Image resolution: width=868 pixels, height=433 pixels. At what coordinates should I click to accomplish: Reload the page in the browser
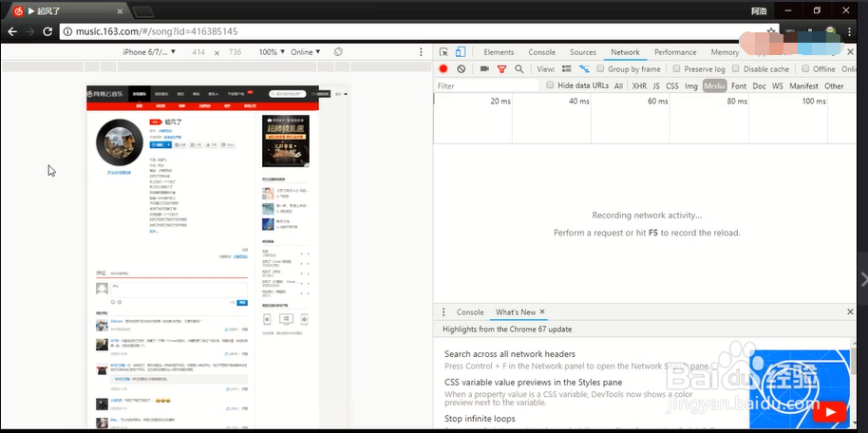pyautogui.click(x=48, y=31)
